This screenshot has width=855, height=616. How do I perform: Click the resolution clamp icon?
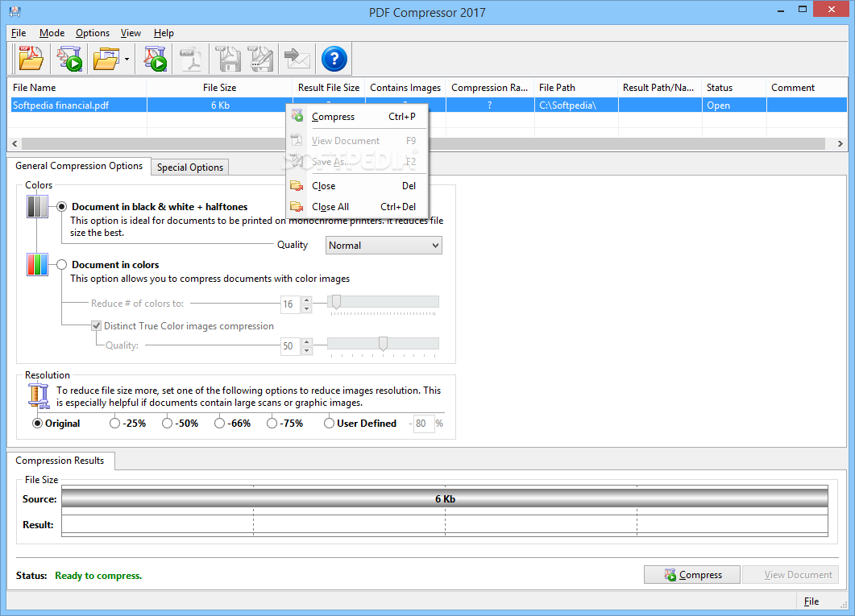tap(38, 395)
